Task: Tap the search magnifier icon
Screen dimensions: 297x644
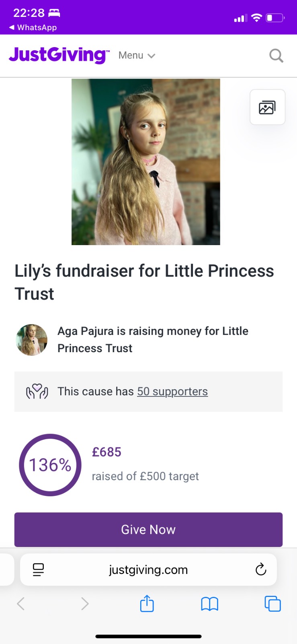Action: point(276,56)
